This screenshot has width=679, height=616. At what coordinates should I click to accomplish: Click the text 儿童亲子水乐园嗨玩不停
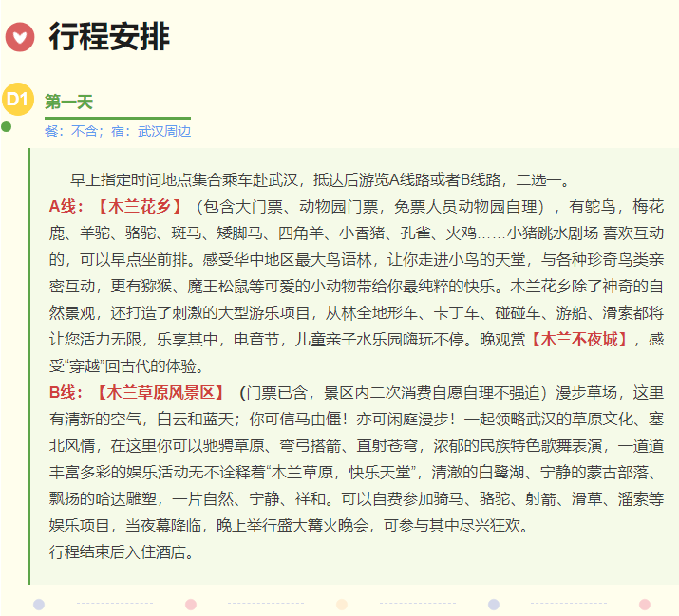[379, 340]
